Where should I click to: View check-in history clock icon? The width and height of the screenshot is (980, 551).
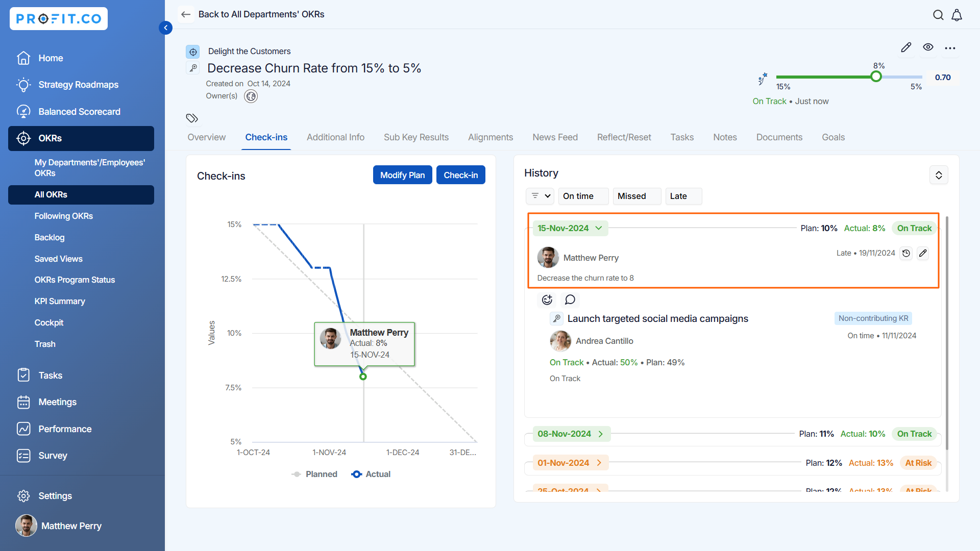tap(906, 254)
